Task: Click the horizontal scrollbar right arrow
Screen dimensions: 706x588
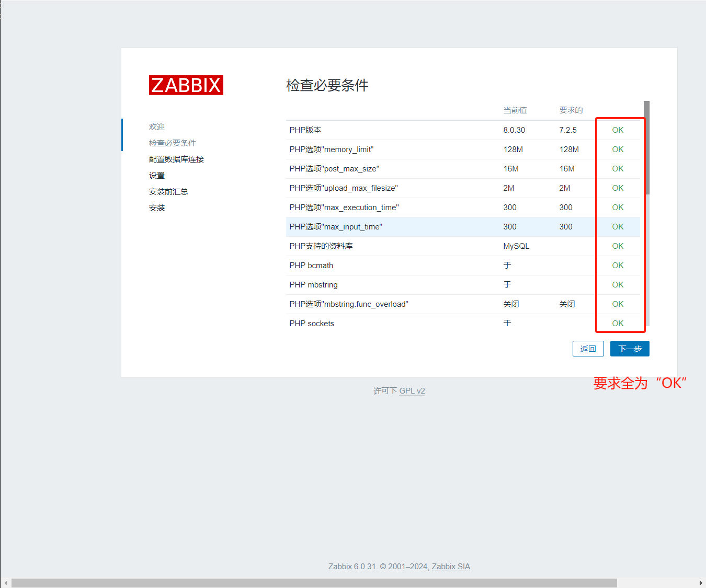Action: 701,583
